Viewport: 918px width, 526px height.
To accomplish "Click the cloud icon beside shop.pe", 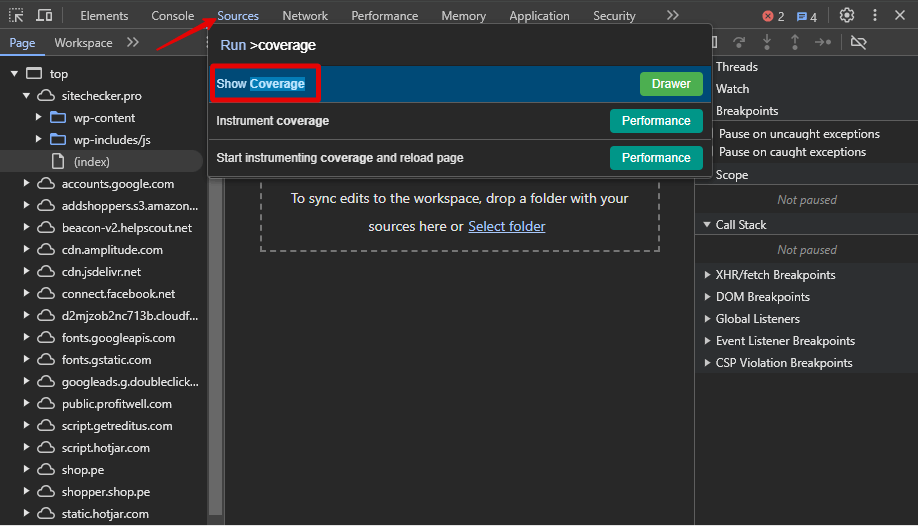I will tap(46, 470).
